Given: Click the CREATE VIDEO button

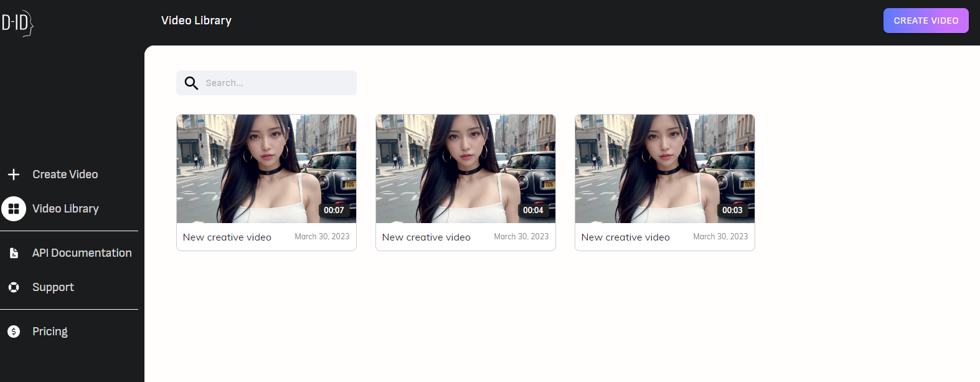Looking at the screenshot, I should tap(926, 21).
